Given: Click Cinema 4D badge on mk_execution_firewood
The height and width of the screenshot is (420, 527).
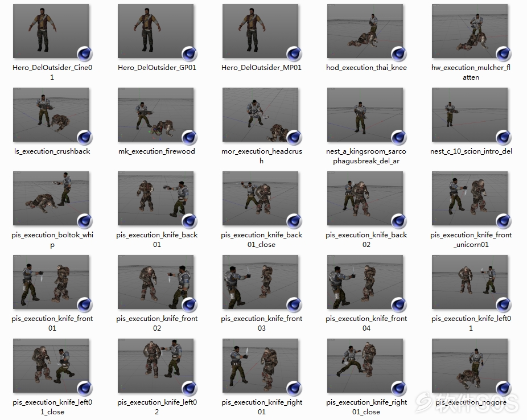Looking at the screenshot, I should pos(190,138).
